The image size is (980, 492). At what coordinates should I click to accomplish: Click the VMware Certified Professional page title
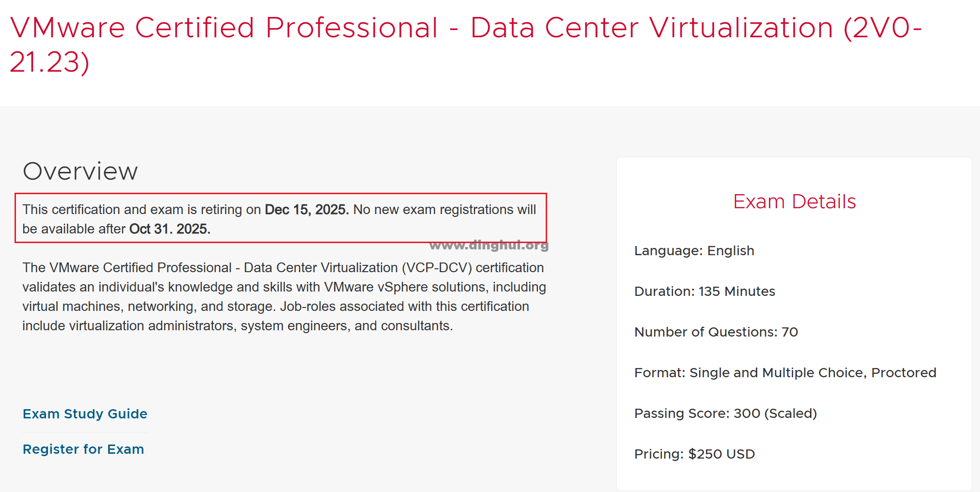tap(465, 28)
